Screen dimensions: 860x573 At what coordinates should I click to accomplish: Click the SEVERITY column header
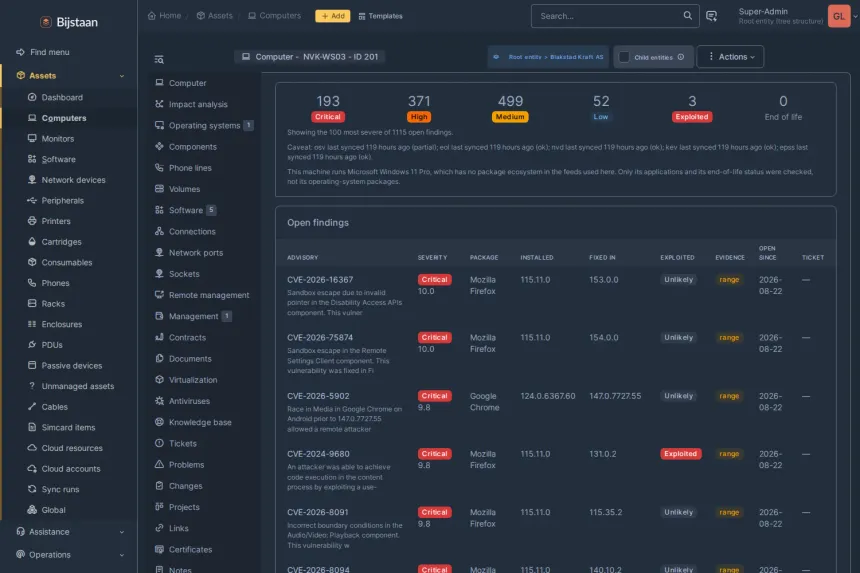pos(432,257)
